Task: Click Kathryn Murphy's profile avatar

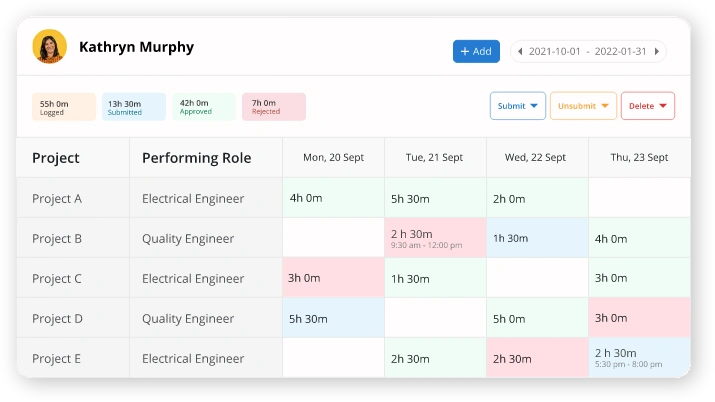Action: 49,46
